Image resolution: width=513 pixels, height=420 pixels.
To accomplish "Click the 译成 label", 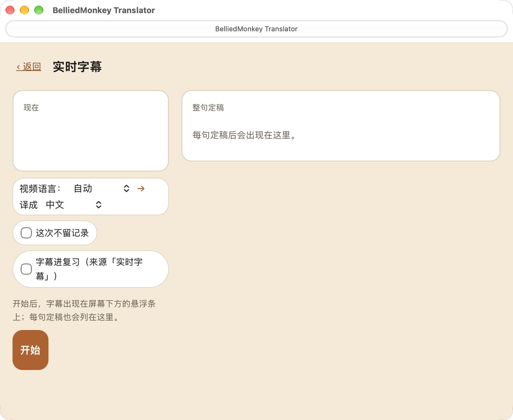I will point(28,205).
